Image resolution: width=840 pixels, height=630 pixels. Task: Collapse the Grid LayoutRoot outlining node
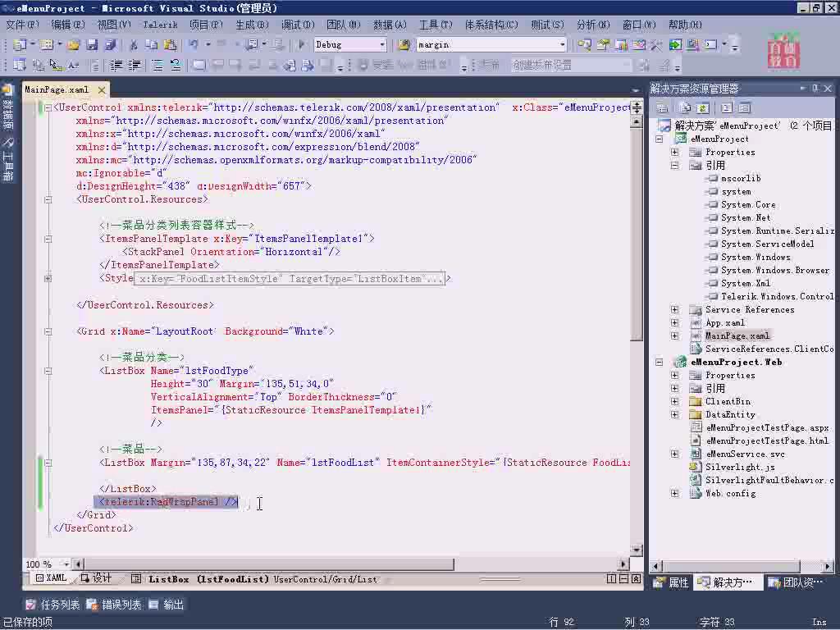48,331
